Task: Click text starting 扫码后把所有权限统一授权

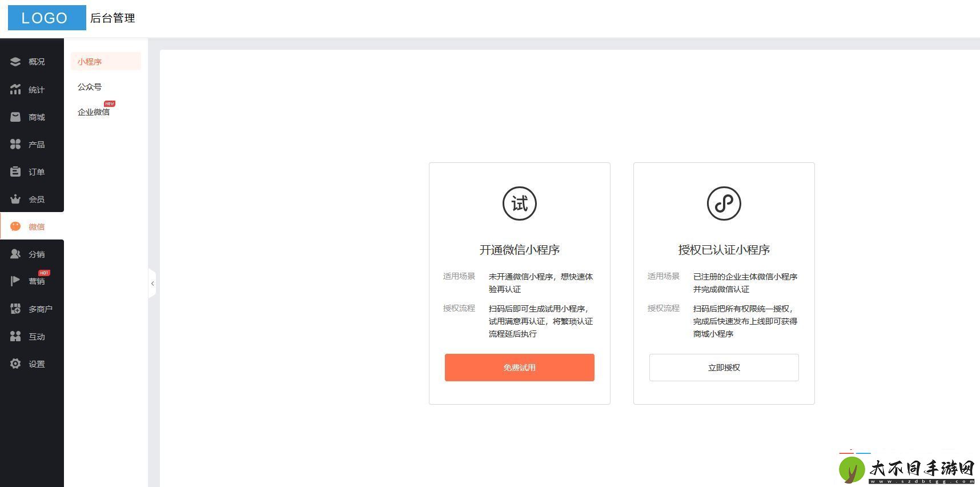Action: pyautogui.click(x=745, y=321)
